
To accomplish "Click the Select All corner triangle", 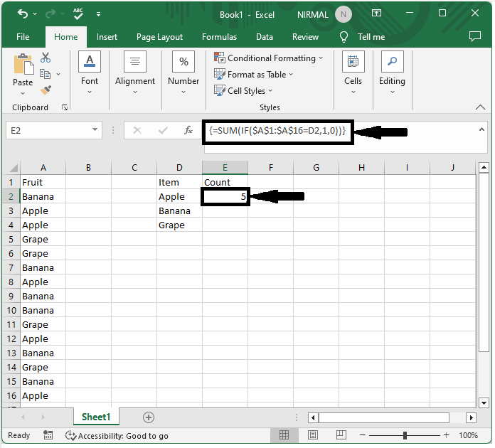I will (x=13, y=168).
